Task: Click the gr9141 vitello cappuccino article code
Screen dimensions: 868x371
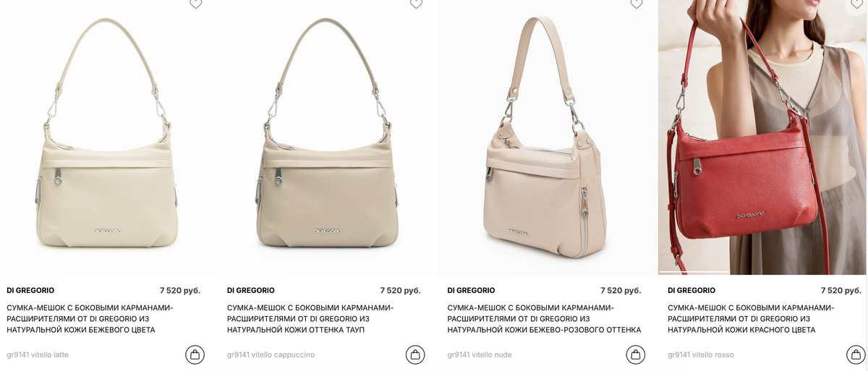Action: pos(271,354)
